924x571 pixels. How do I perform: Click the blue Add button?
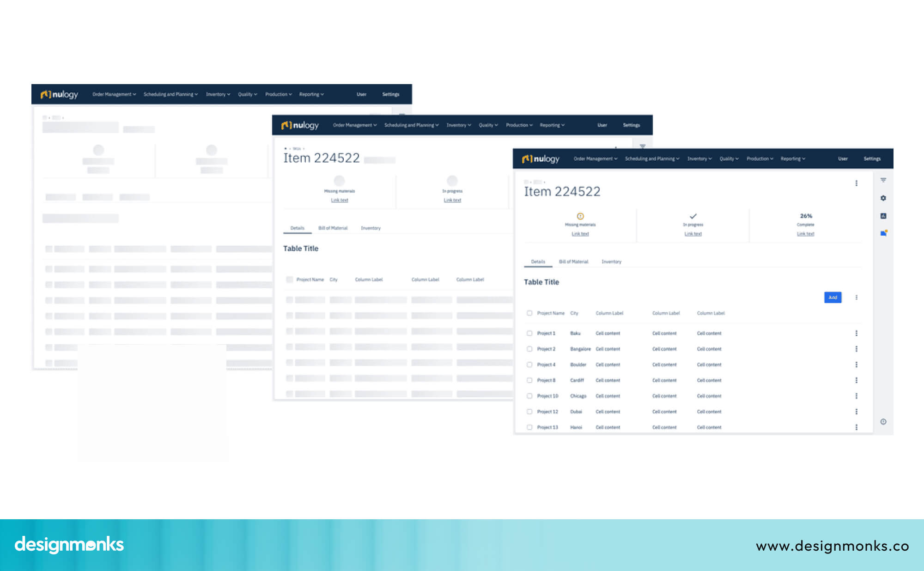tap(833, 298)
